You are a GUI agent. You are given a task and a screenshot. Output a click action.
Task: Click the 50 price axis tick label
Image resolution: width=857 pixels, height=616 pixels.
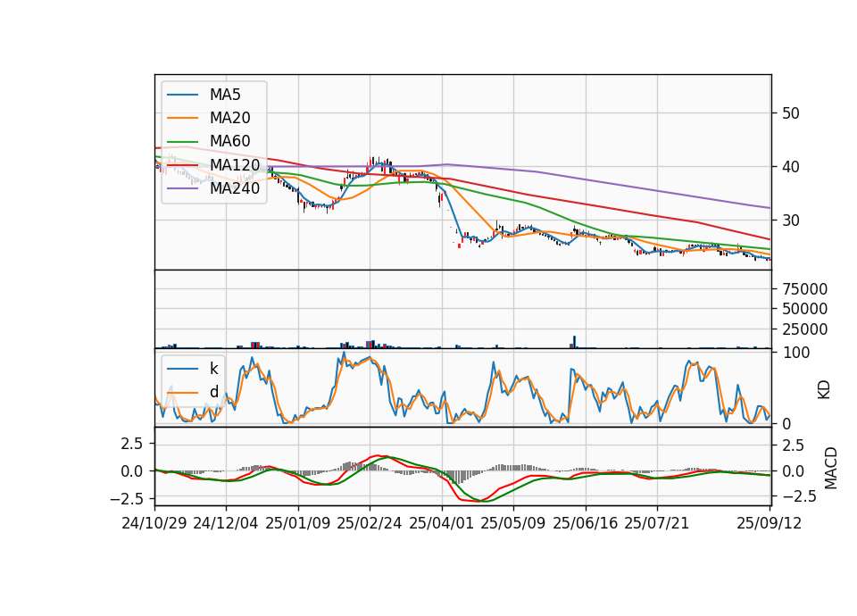coord(791,113)
